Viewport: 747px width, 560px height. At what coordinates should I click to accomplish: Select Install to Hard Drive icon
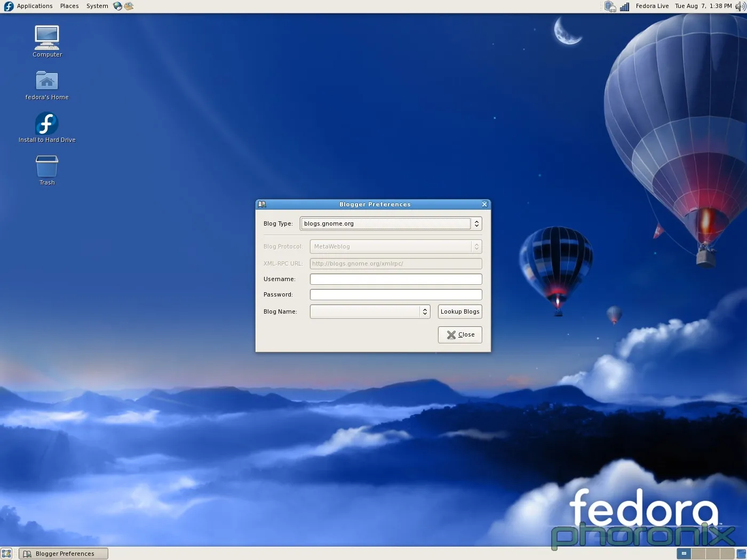pos(47,127)
